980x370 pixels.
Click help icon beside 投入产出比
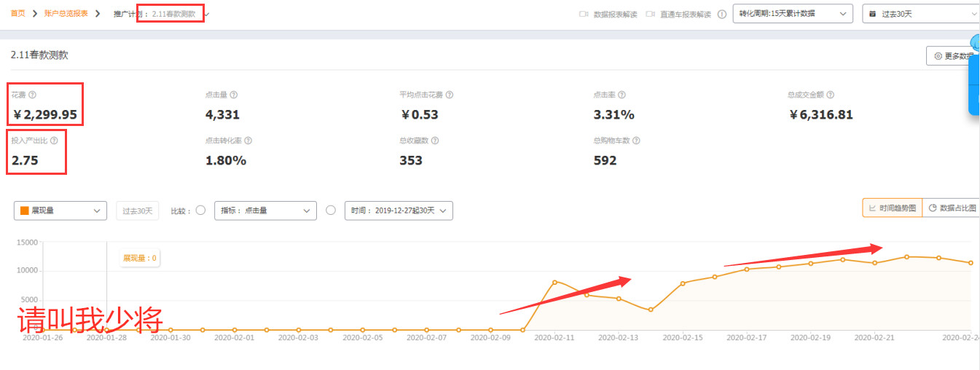point(54,141)
